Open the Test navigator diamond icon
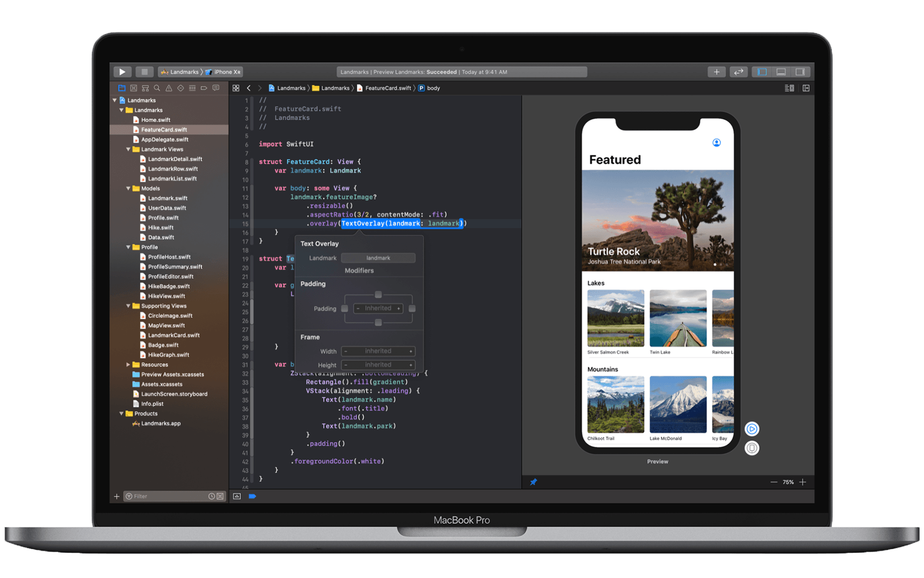Image resolution: width=924 pixels, height=578 pixels. click(x=181, y=88)
